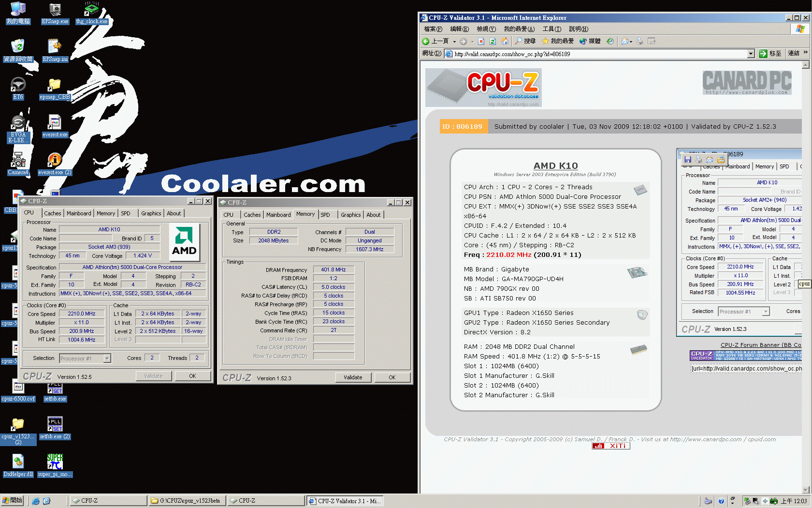Click CPU-Z Validator 3.1 taskbar button
This screenshot has height=508, width=812.
(x=345, y=501)
